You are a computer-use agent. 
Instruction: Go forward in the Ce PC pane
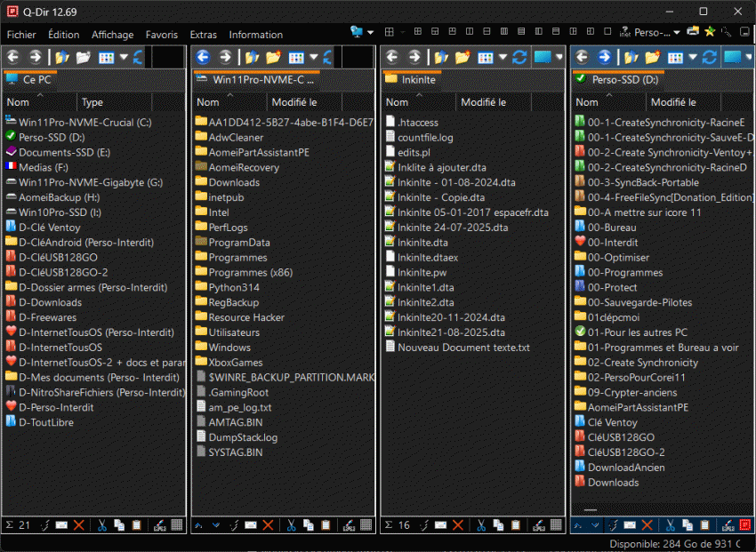pyautogui.click(x=36, y=57)
